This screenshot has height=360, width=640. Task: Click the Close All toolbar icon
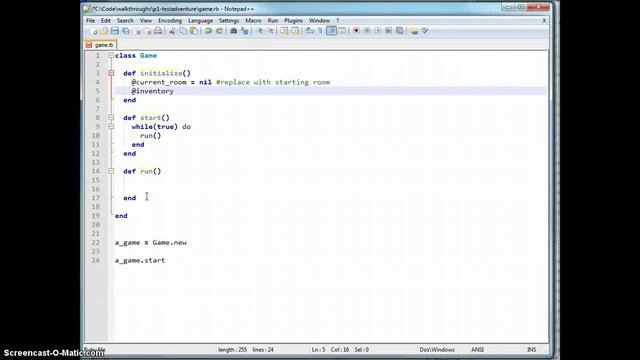click(147, 31)
